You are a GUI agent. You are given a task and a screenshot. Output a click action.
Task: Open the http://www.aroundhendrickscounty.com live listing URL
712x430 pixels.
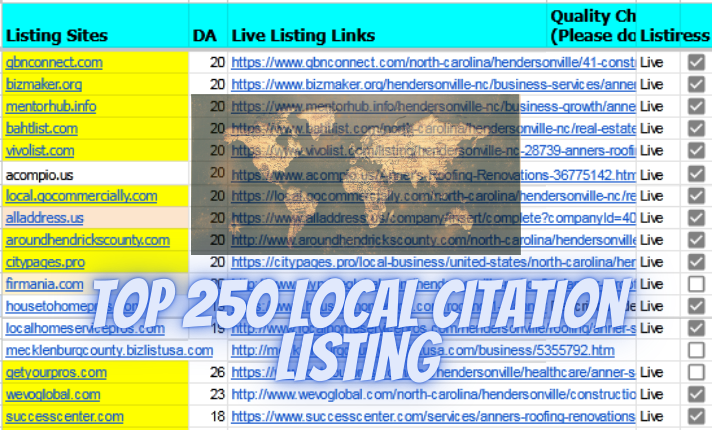click(433, 240)
